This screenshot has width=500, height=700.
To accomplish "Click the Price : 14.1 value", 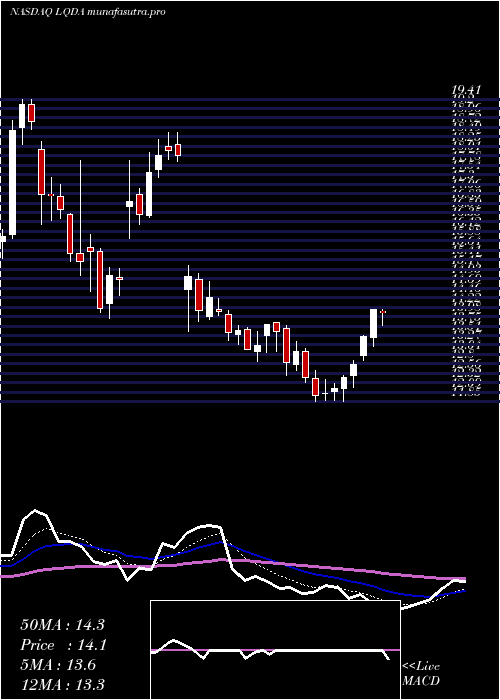I will (x=62, y=645).
